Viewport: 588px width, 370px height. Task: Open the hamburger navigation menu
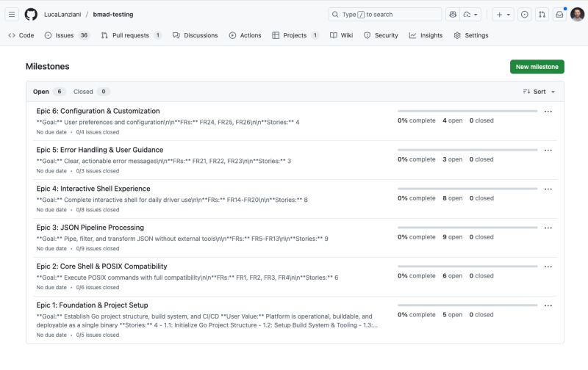[x=12, y=14]
